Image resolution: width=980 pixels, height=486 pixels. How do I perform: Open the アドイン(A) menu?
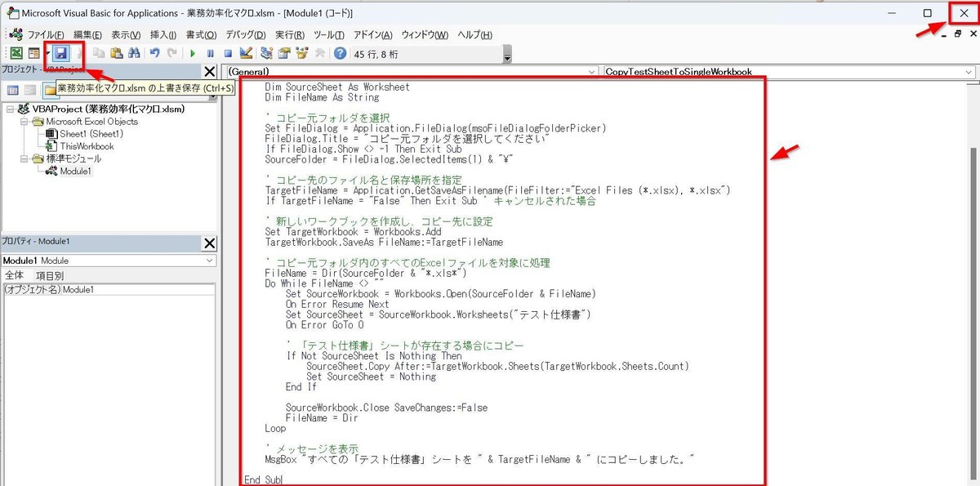tap(373, 34)
